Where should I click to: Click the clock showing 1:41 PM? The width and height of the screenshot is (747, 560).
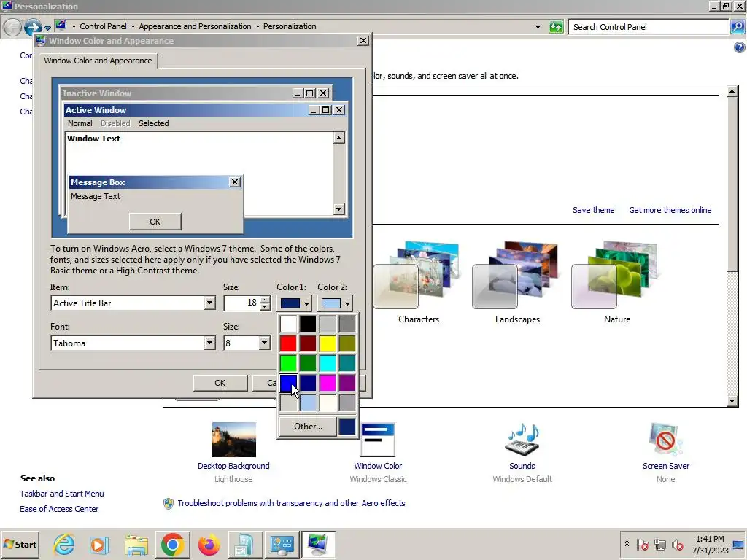710,539
